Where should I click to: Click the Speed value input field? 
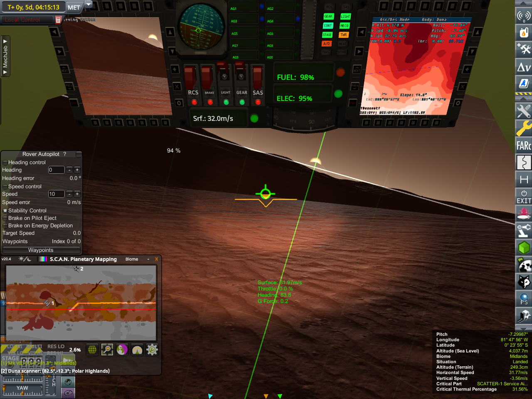click(57, 194)
